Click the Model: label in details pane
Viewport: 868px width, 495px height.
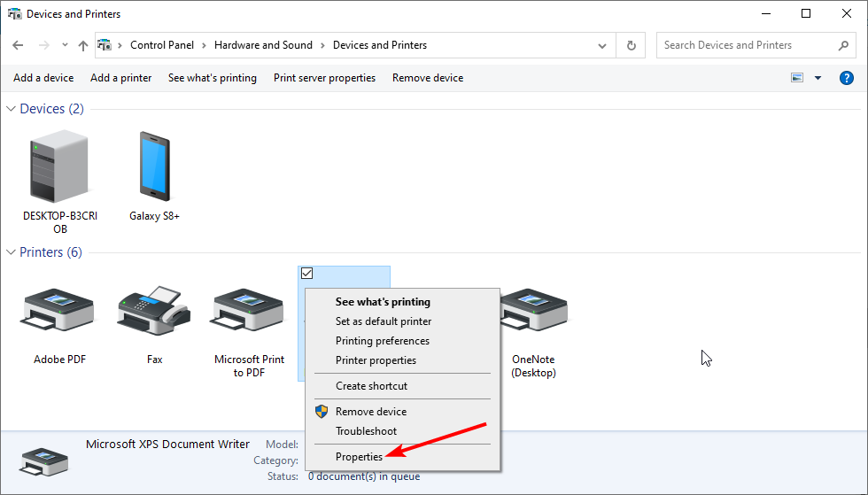click(x=282, y=444)
